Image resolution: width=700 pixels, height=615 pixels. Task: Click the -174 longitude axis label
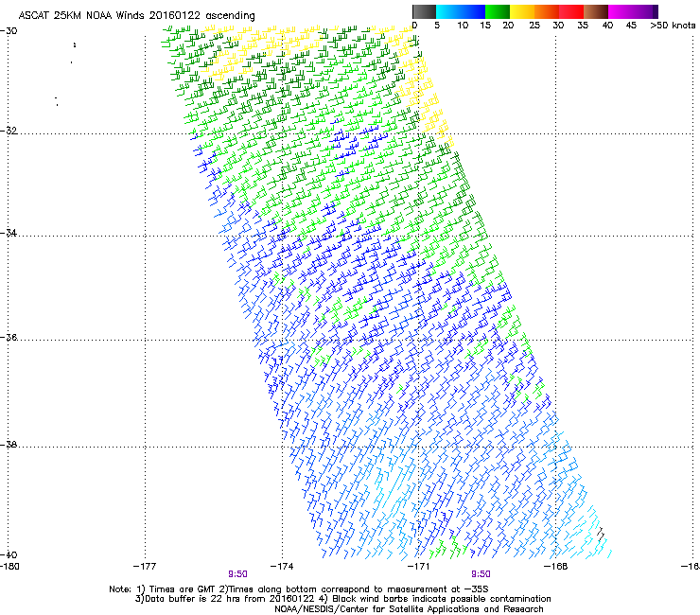pos(282,567)
